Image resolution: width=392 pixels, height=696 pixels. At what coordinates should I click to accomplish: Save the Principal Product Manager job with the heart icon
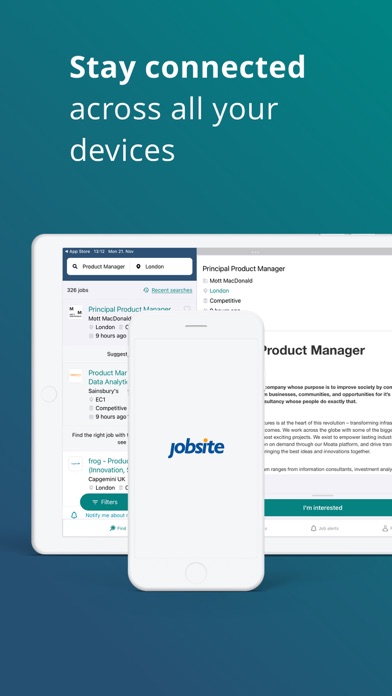(187, 309)
